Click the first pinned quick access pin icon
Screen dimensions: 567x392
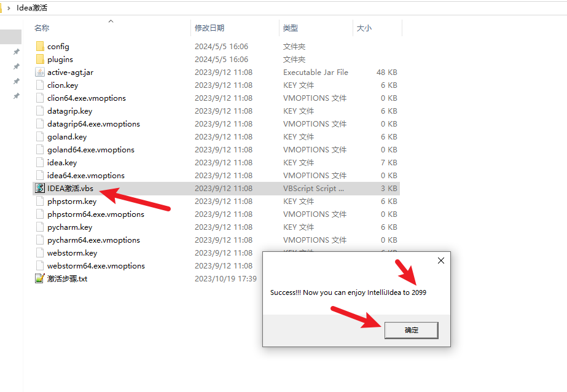[x=16, y=52]
